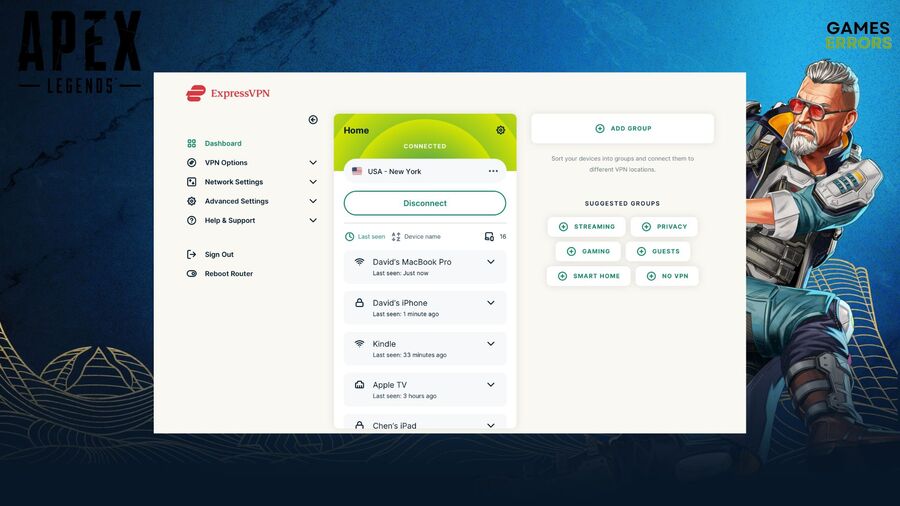Click the ExpressVPN logo
Viewport: 900px width, 506px height.
228,93
